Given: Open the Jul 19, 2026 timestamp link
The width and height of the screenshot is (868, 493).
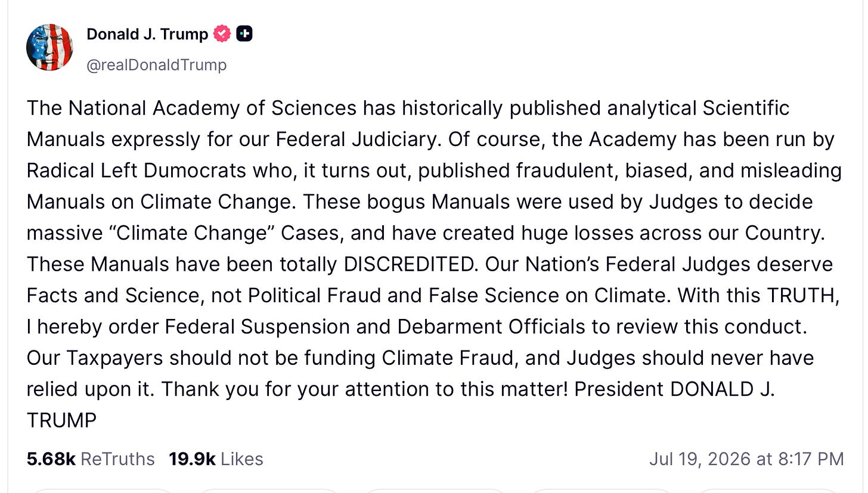Looking at the screenshot, I should pos(746,459).
